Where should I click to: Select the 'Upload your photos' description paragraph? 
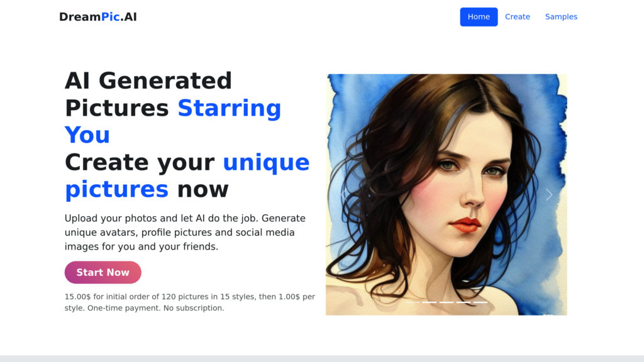(x=186, y=233)
